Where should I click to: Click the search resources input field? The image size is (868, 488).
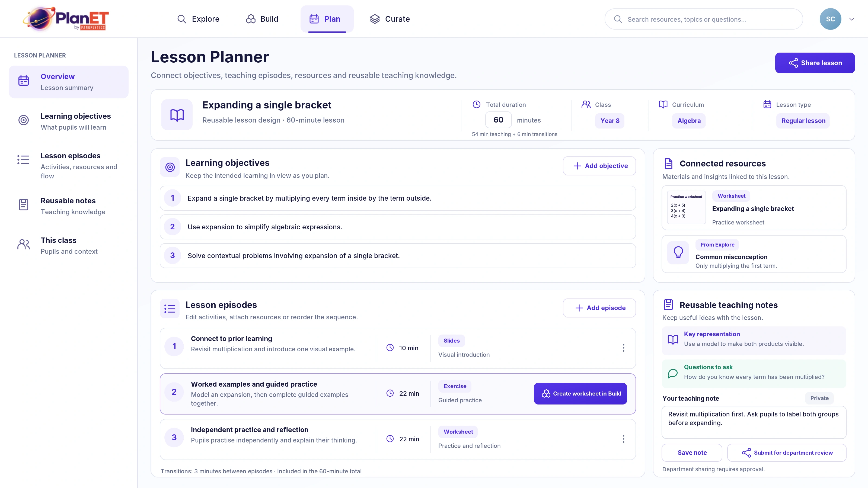coord(704,19)
